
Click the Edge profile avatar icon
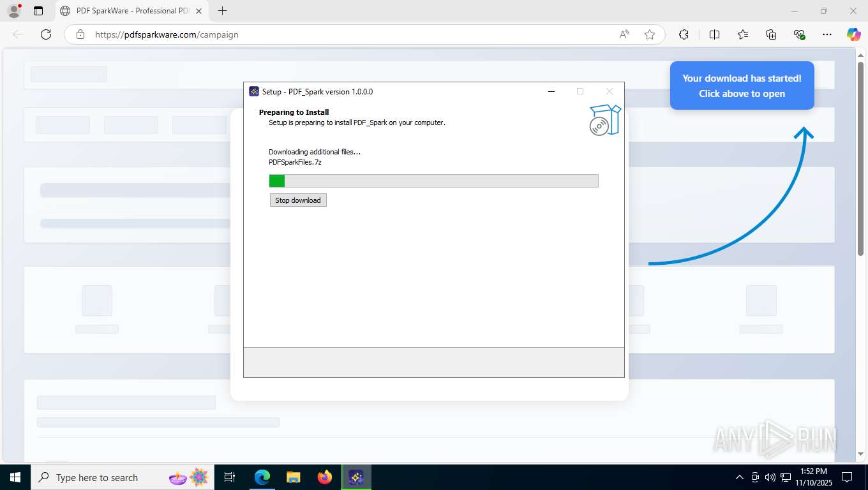pyautogui.click(x=13, y=11)
